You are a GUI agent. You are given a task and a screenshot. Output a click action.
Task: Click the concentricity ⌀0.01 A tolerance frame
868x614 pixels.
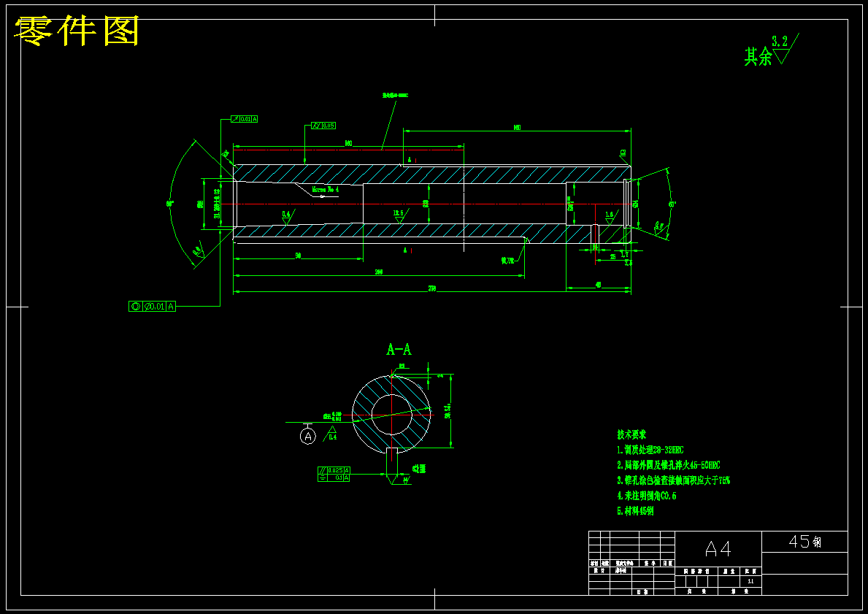click(152, 306)
